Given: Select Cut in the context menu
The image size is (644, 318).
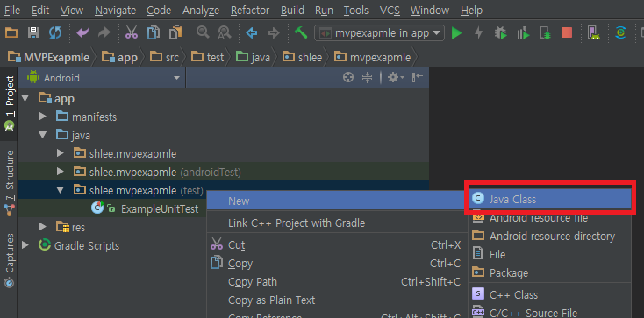Looking at the screenshot, I should tap(337, 245).
